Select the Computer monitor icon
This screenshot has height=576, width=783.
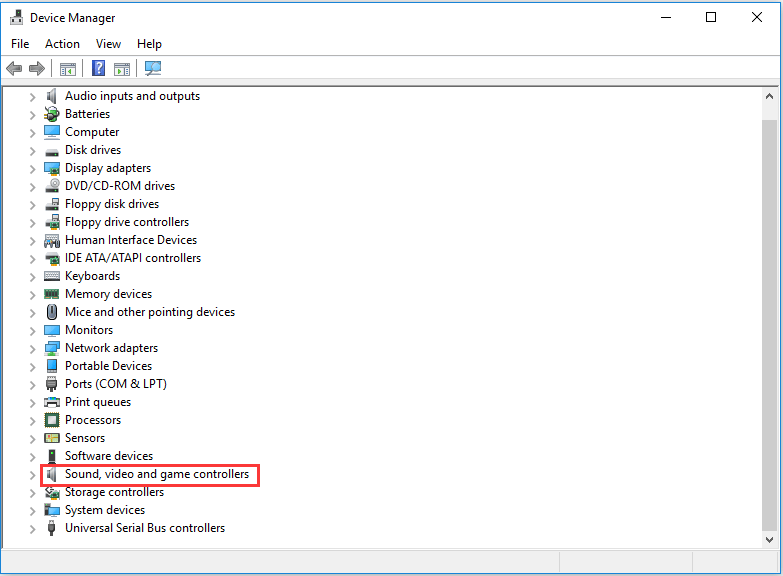click(51, 132)
